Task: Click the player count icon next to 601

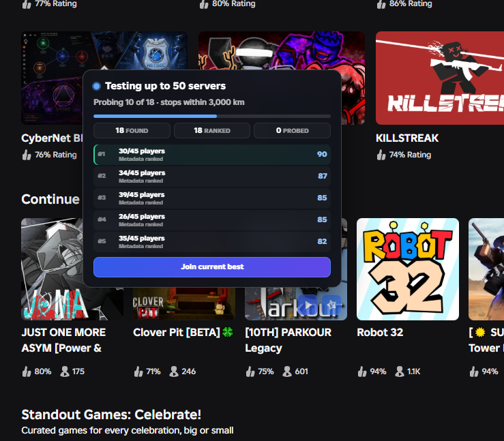Action: point(287,371)
